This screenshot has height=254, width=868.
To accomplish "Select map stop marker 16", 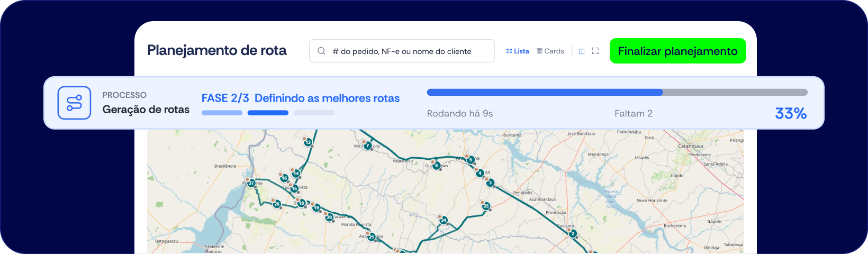I will [x=284, y=178].
